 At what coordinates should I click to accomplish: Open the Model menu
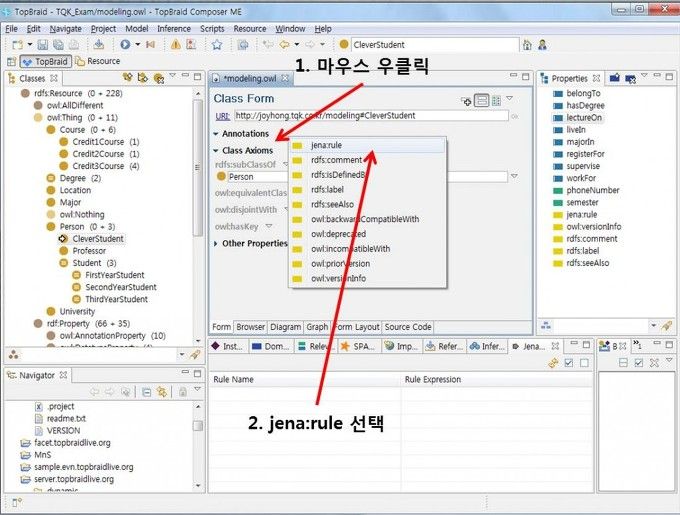point(137,29)
